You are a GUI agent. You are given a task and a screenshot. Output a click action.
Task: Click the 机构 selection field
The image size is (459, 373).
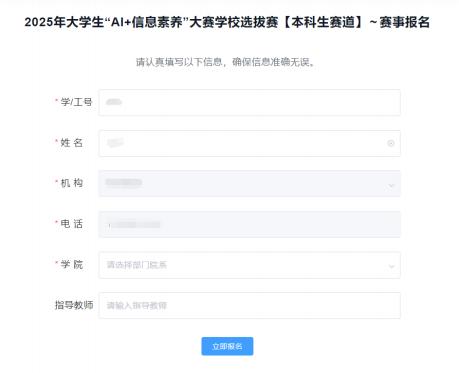tap(250, 184)
